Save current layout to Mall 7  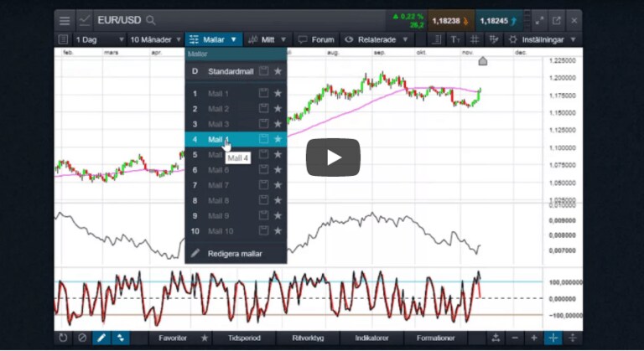(x=263, y=185)
